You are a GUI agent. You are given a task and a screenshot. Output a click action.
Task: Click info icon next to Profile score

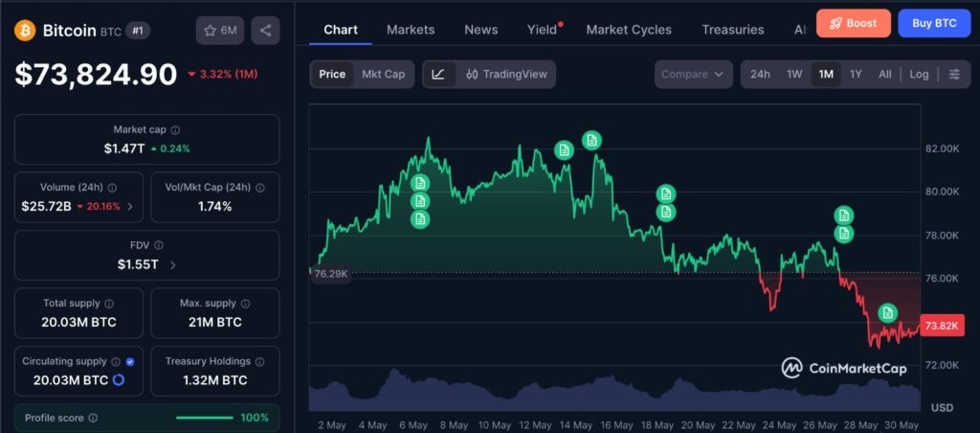[x=93, y=418]
